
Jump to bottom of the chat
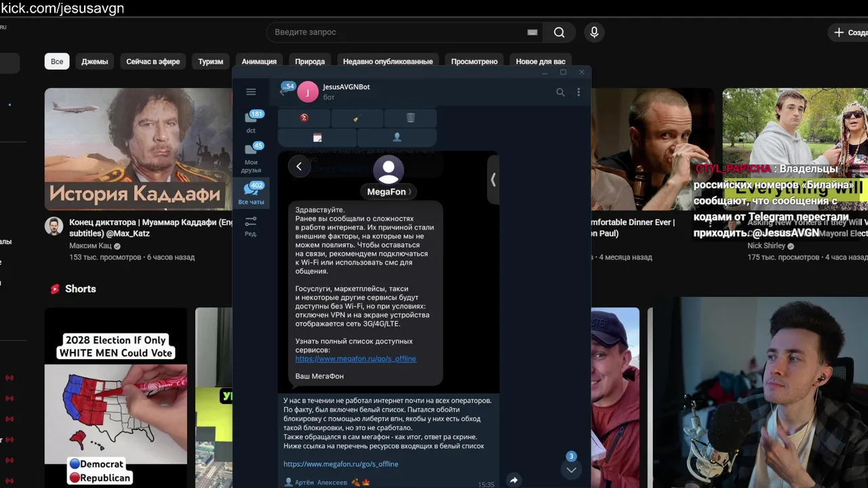click(571, 469)
